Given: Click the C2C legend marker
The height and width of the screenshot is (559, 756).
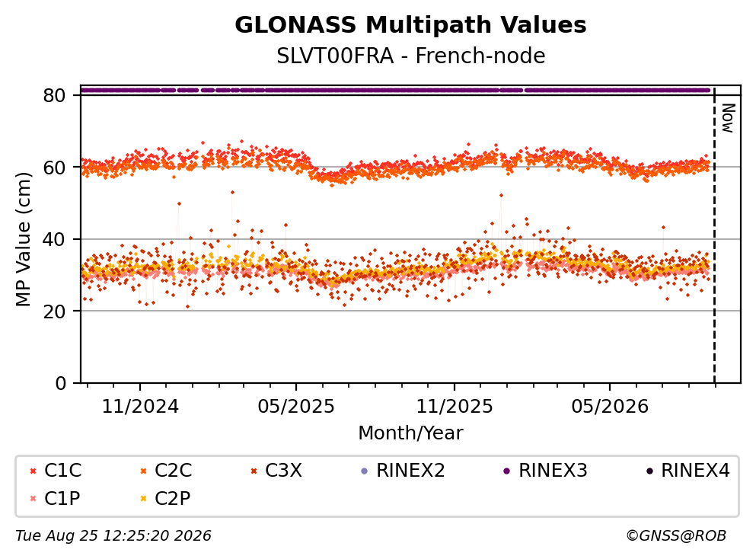Looking at the screenshot, I should 143,471.
